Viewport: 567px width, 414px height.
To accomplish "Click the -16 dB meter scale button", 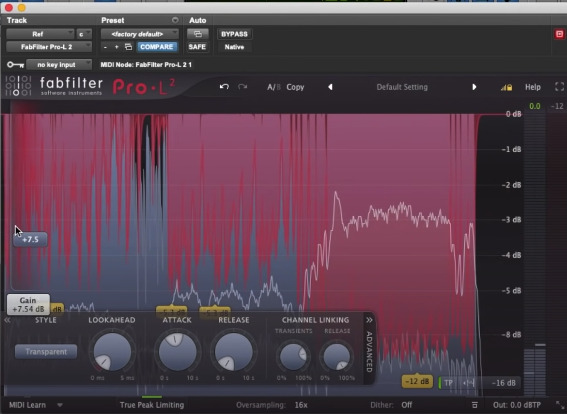I will [x=504, y=383].
